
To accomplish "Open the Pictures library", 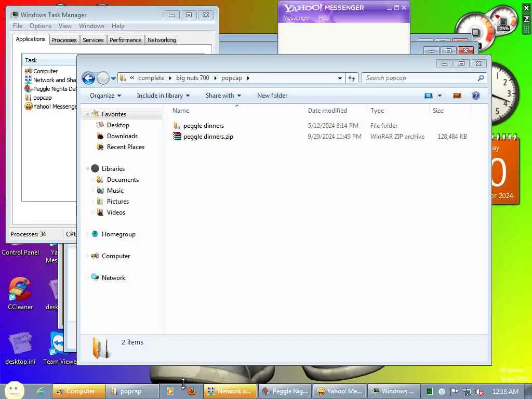I will coord(118,201).
